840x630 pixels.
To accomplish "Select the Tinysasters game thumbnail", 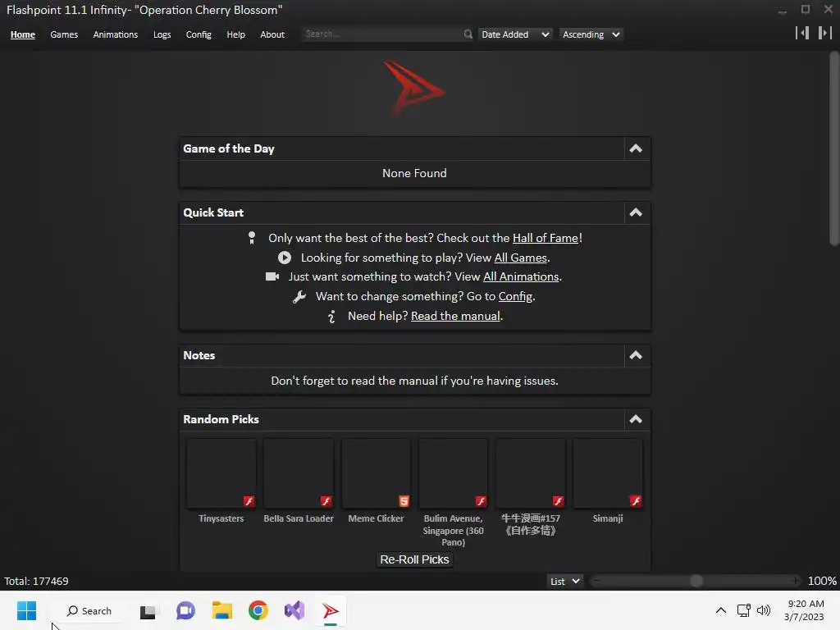I will pyautogui.click(x=221, y=473).
